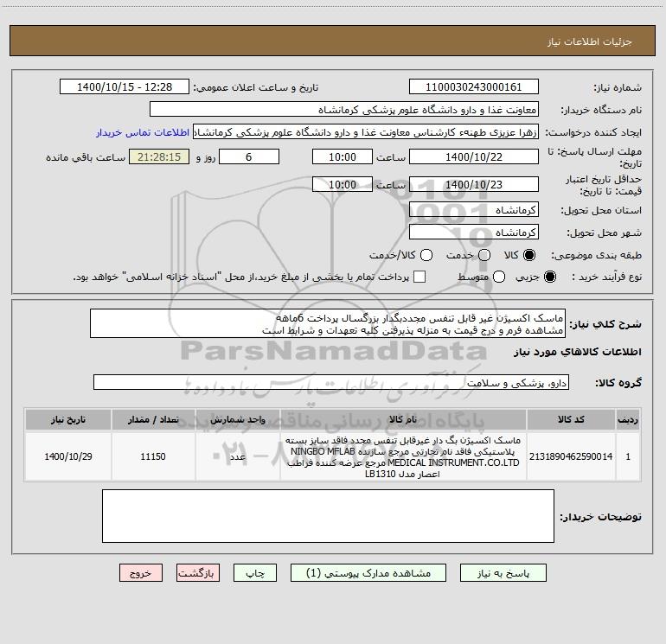Click the تاریخ نیاز column header
Viewport: 666px width, 644px height.
(68, 419)
